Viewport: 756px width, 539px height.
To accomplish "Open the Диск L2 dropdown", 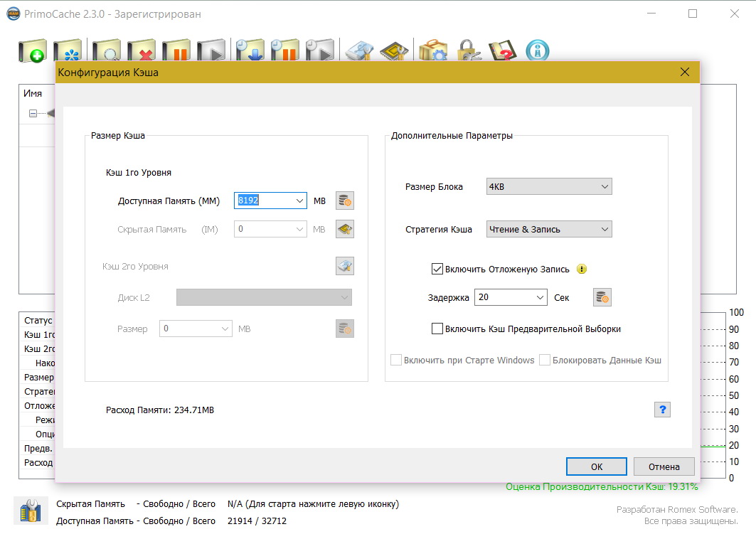I will 265,297.
